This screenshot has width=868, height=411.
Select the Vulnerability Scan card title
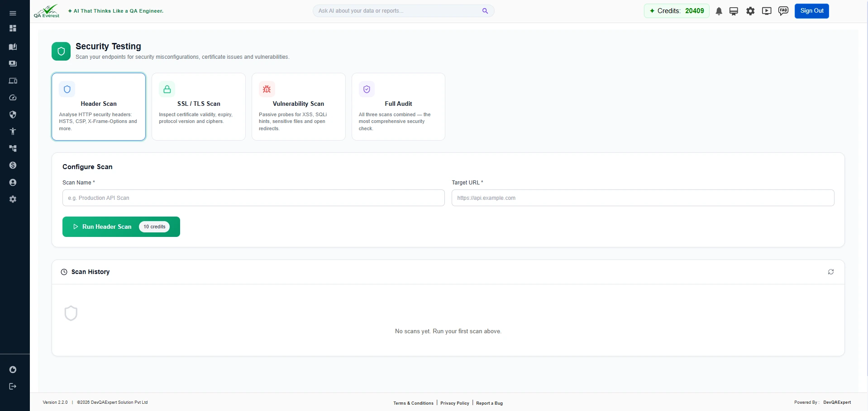298,104
